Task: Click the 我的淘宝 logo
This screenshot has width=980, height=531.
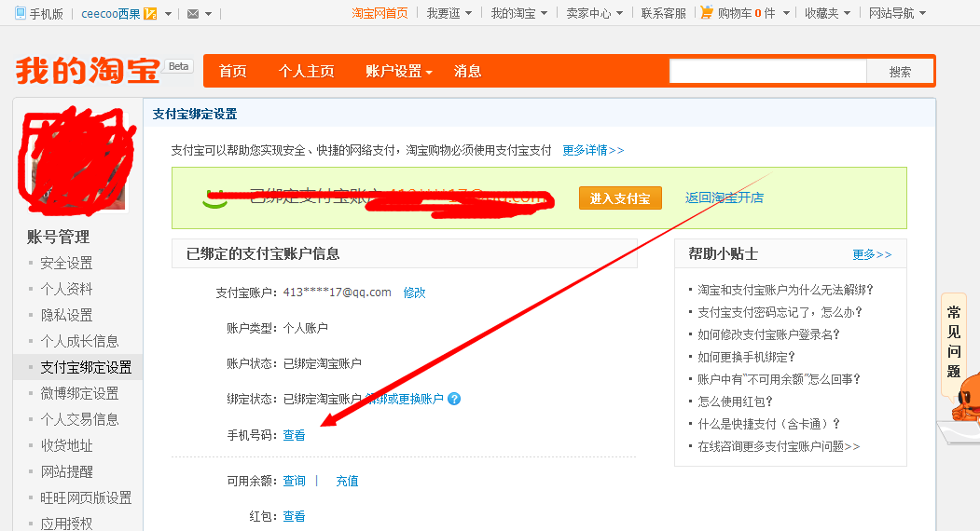Action: pos(88,71)
